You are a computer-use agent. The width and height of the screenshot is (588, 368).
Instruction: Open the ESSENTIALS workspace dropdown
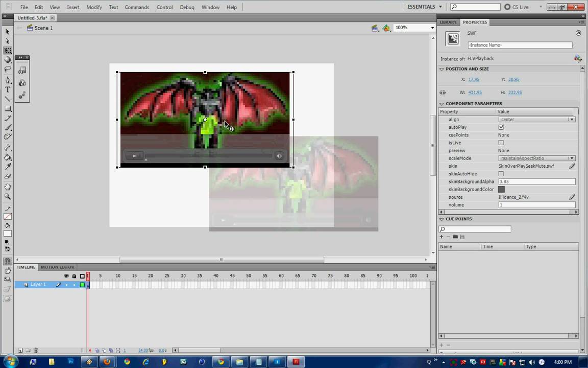425,7
